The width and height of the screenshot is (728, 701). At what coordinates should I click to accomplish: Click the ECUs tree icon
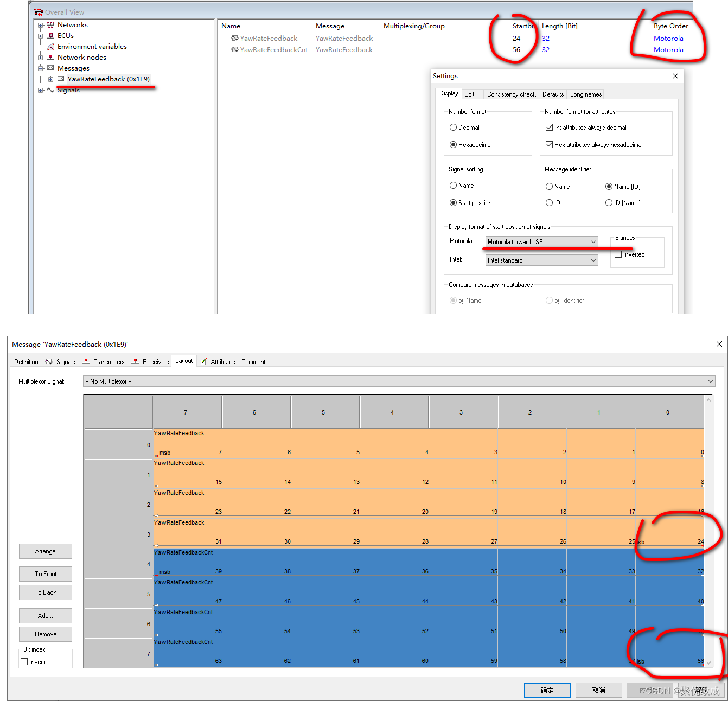[50, 36]
